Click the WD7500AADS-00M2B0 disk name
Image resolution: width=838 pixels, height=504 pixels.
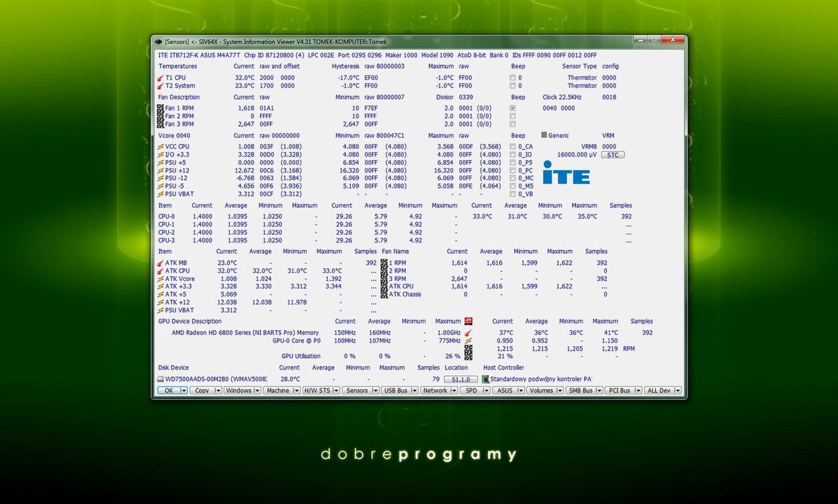216,379
